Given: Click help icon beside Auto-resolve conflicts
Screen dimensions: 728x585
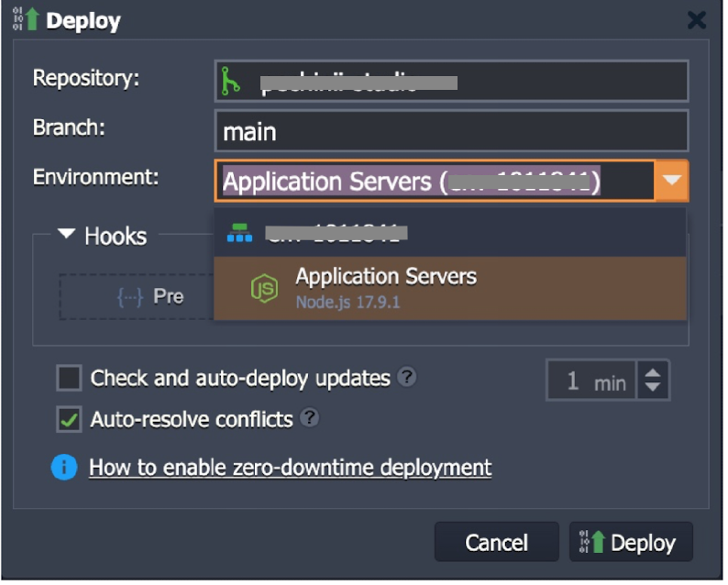Looking at the screenshot, I should coord(312,420).
